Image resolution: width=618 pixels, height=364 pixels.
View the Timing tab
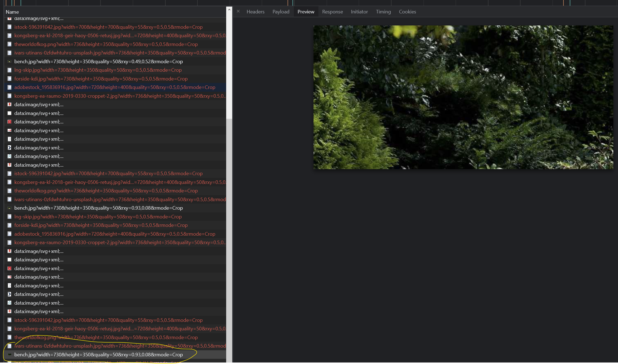[383, 11]
